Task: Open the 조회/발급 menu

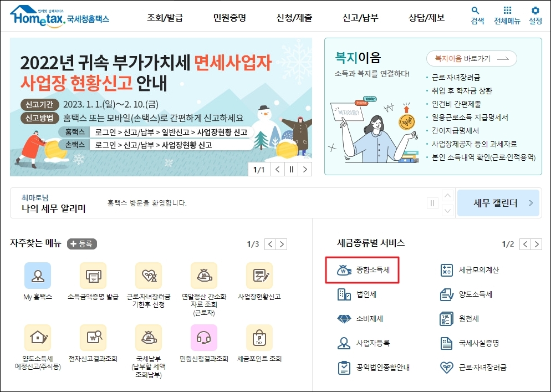Action: pyautogui.click(x=165, y=17)
